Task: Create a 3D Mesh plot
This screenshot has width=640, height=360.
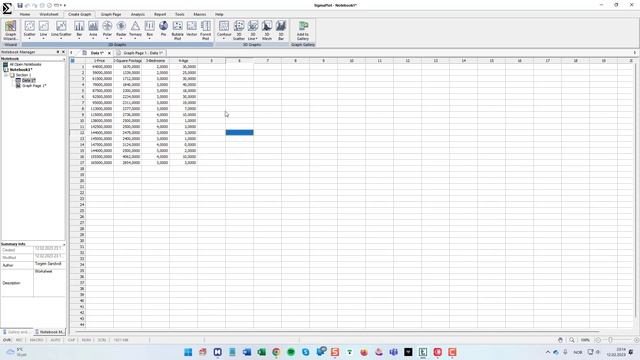Action: [x=267, y=30]
